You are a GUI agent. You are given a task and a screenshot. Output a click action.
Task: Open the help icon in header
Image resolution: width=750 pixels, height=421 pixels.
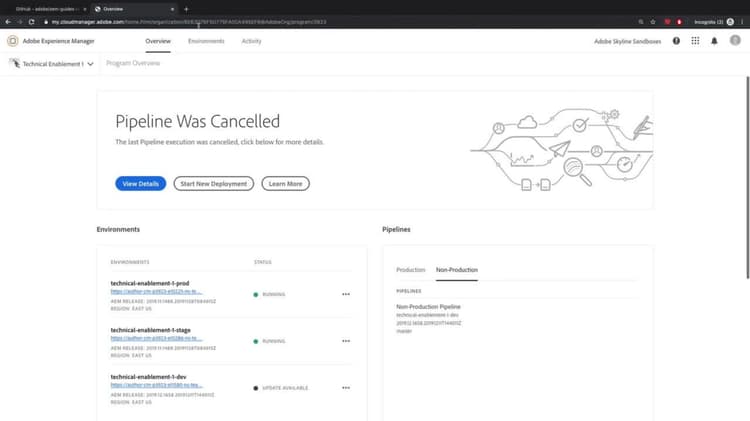(x=676, y=41)
